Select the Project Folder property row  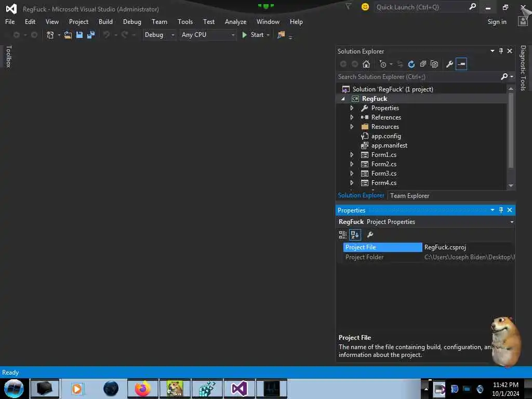coord(429,257)
